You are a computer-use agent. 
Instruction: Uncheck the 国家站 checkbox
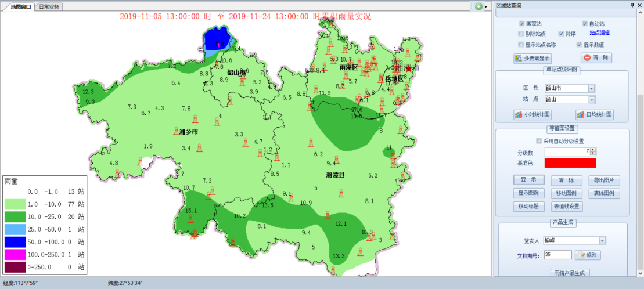point(521,24)
